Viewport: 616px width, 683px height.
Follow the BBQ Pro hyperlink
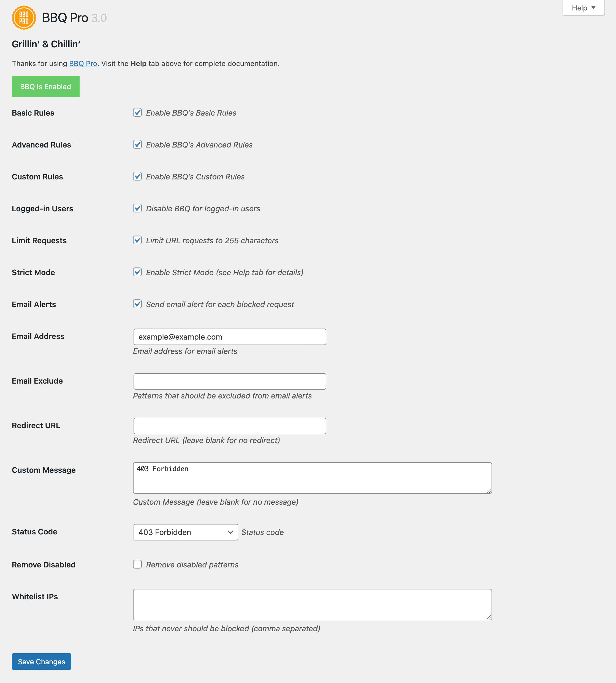[83, 64]
